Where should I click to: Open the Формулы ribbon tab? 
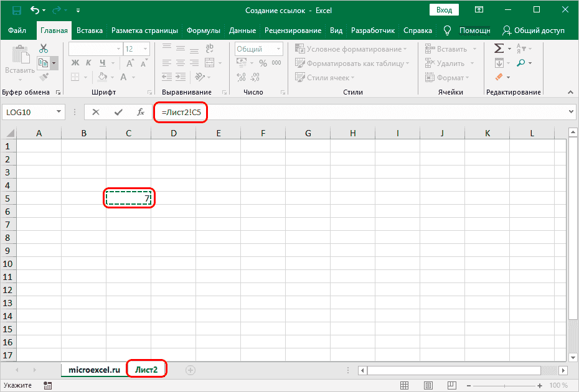203,30
